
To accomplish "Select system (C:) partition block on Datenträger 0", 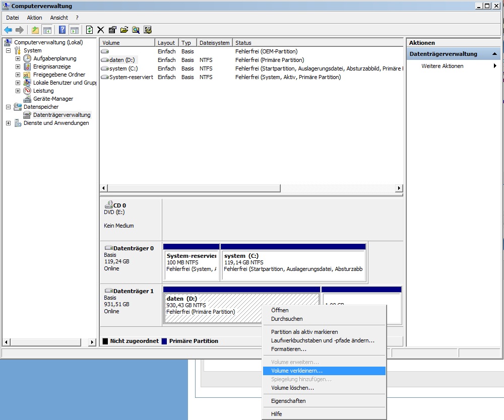I will 293,262.
